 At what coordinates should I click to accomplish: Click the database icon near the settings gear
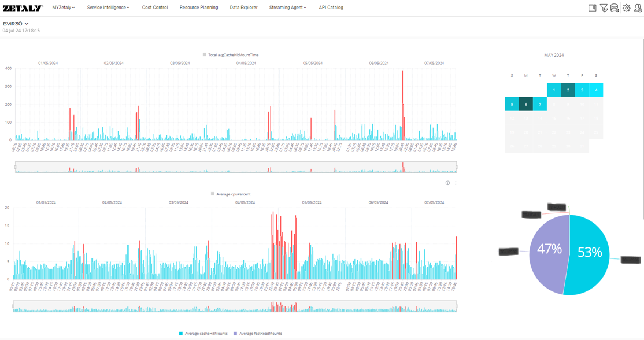(614, 8)
